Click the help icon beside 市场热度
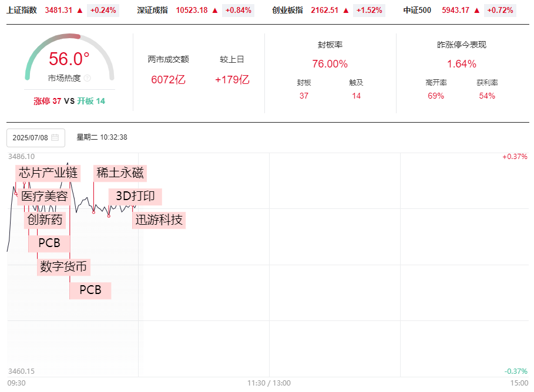This screenshot has height=392, width=534. (x=87, y=78)
